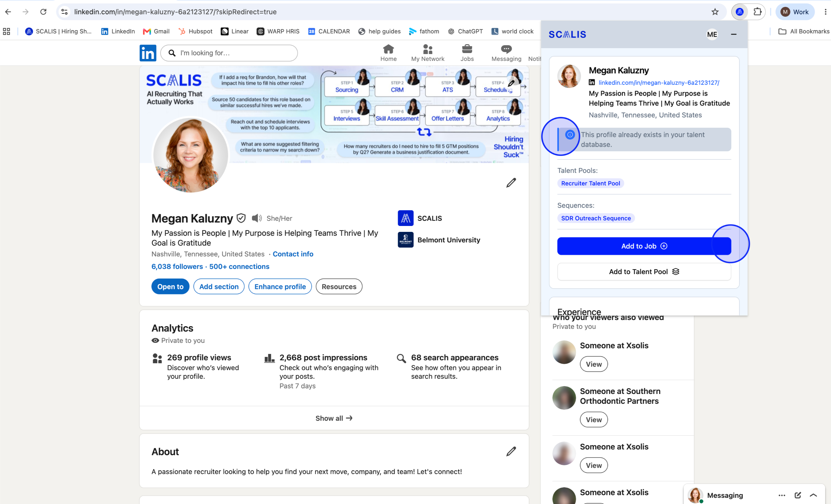
Task: Open Hubspot bookmark
Action: click(x=196, y=31)
